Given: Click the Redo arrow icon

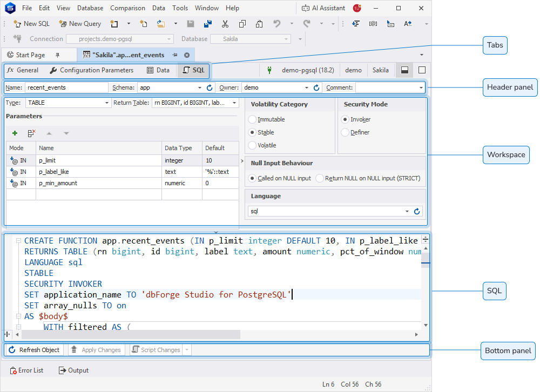Looking at the screenshot, I should point(307,24).
